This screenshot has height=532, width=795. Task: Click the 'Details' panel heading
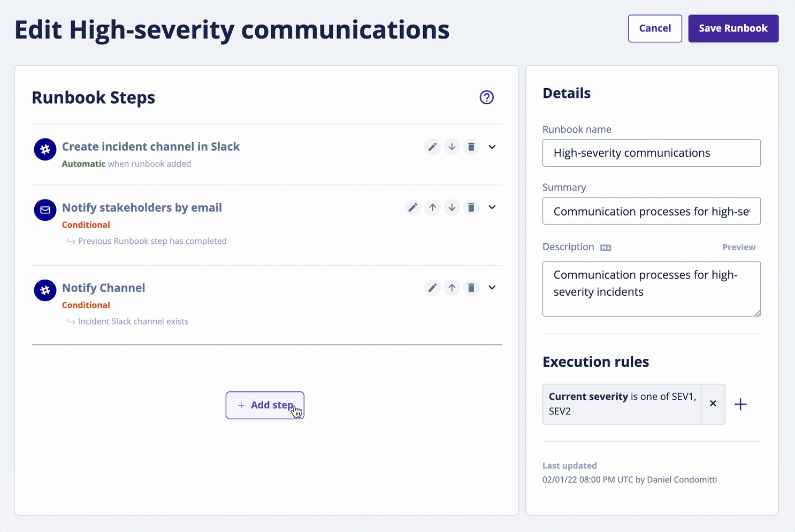coord(567,93)
